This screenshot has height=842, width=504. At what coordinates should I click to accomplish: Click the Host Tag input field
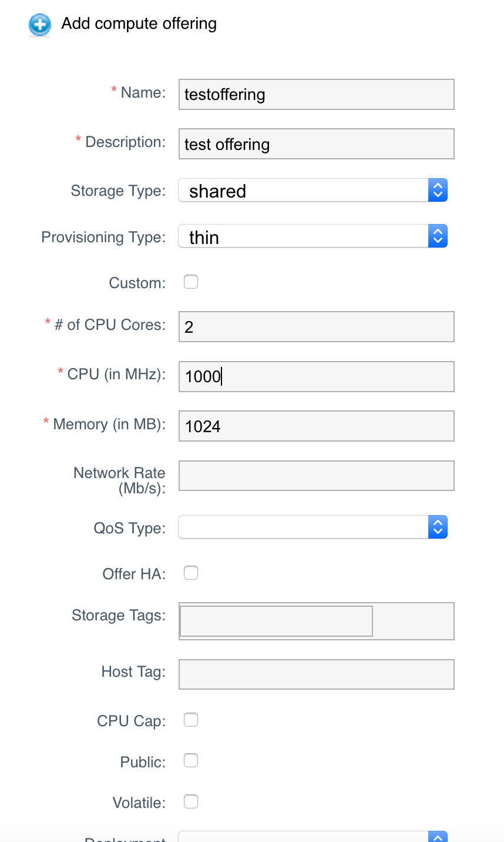pyautogui.click(x=316, y=674)
